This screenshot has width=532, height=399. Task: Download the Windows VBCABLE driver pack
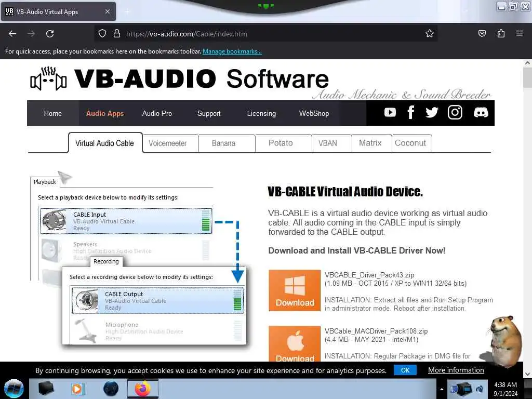coord(295,290)
